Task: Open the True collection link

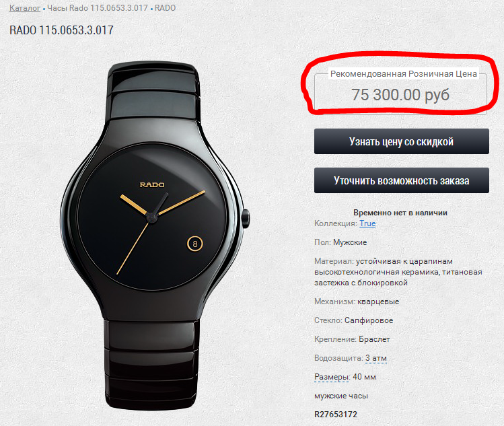Action: point(367,223)
